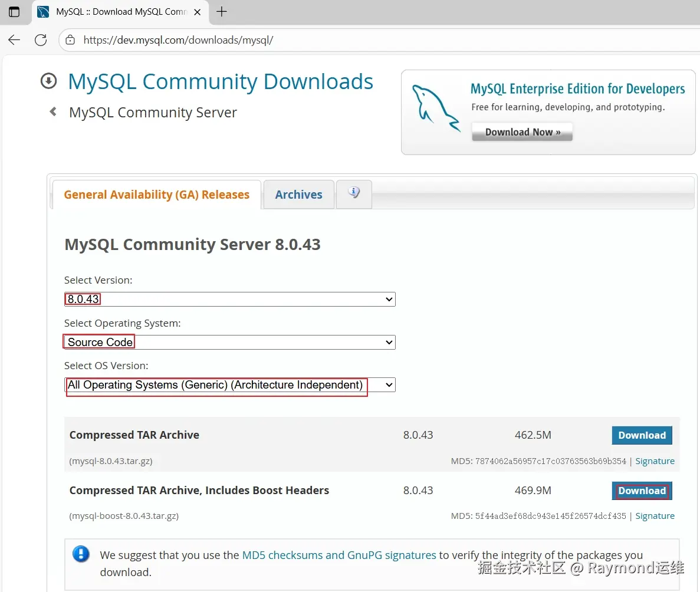The height and width of the screenshot is (592, 700).
Task: Open MD5 checksums and GnuPG signatures link
Action: (339, 555)
